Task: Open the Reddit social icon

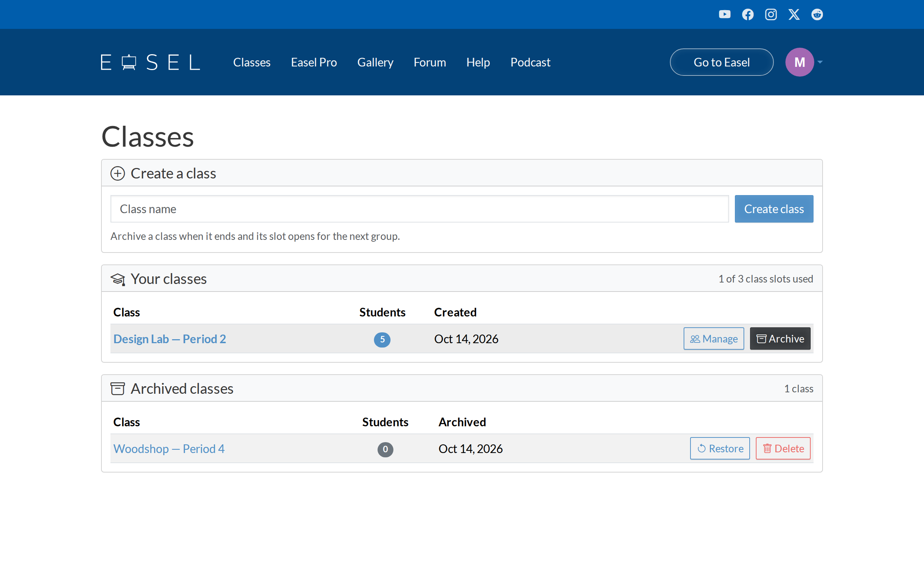Action: [817, 14]
